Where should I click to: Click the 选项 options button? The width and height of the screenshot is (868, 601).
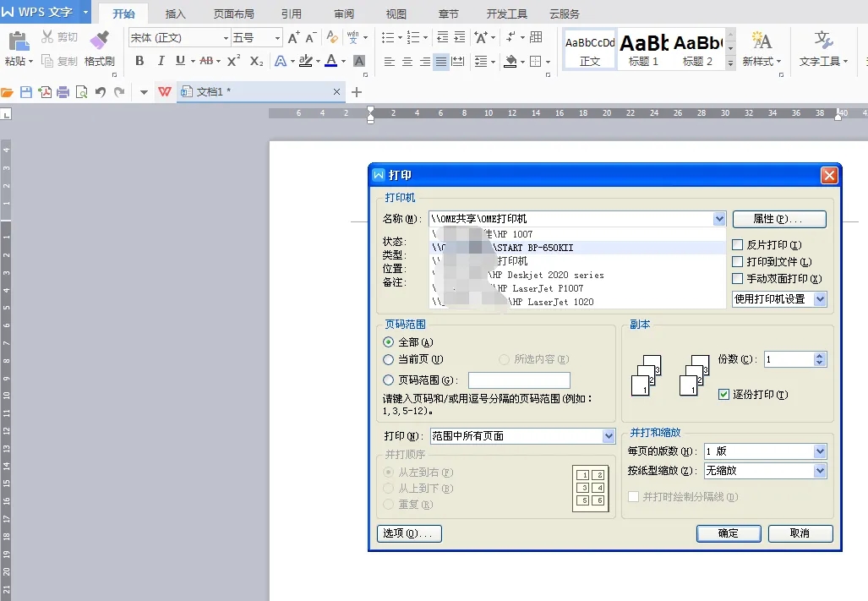point(409,533)
